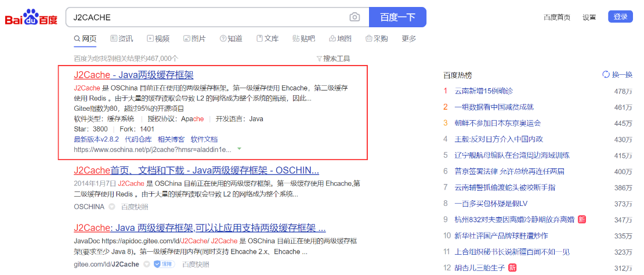Screen dimensions: 644x275
Task: Open hot item 云南辅警抓偷渡蛇头被咬断手指
Action: pos(505,187)
